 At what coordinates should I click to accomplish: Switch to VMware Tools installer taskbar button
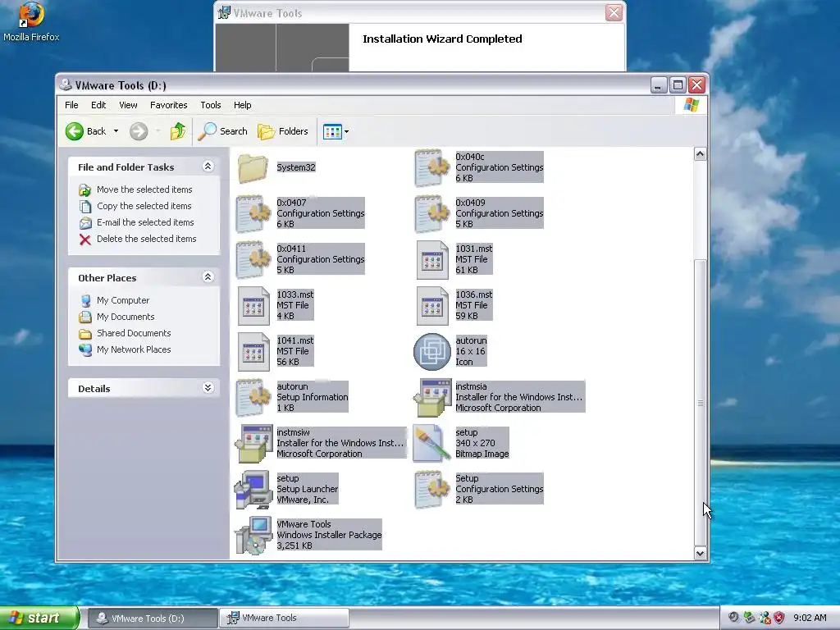coord(284,619)
